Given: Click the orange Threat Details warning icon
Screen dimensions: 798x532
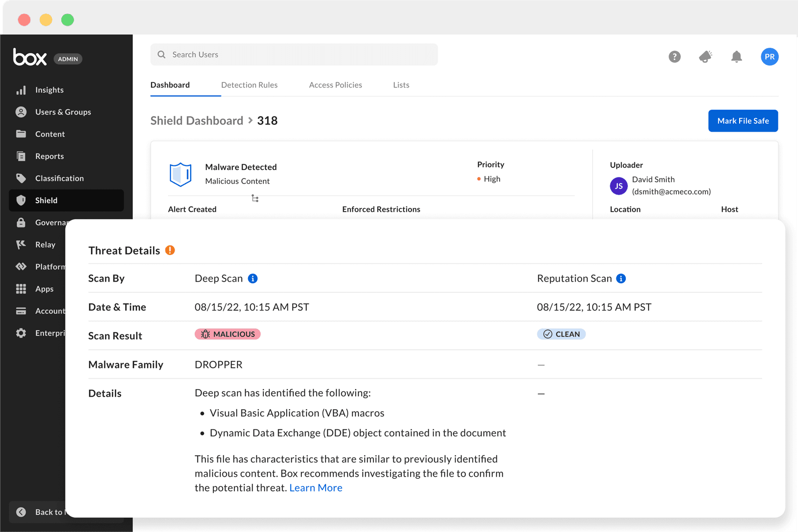Looking at the screenshot, I should 170,250.
